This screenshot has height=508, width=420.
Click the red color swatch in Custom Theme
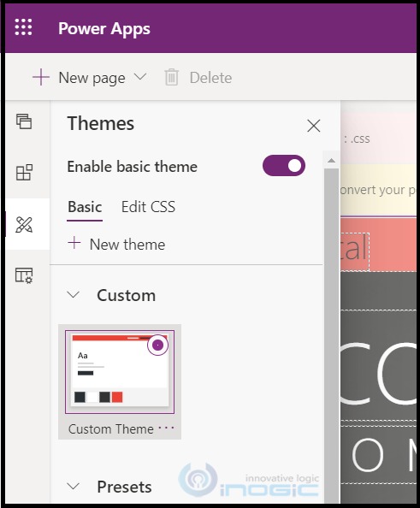pyautogui.click(x=117, y=397)
